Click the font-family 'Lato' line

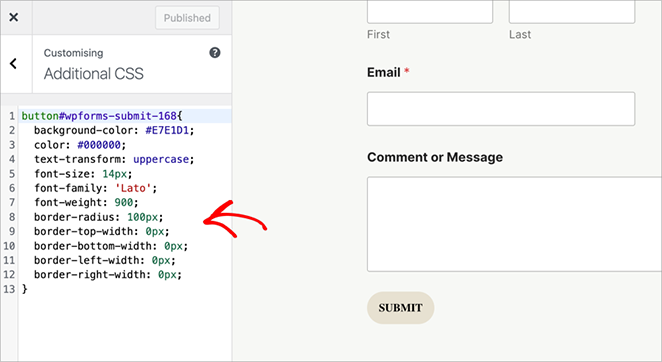pos(95,188)
